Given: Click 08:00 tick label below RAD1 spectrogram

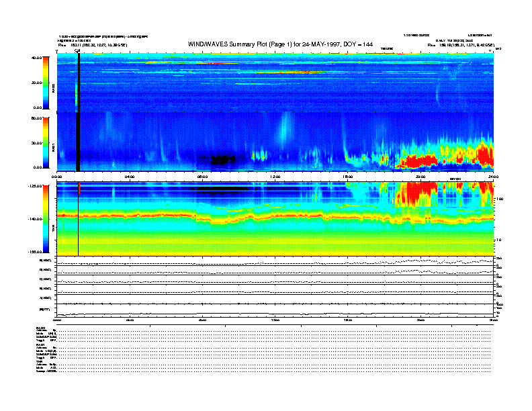Looking at the screenshot, I should click(x=202, y=177).
